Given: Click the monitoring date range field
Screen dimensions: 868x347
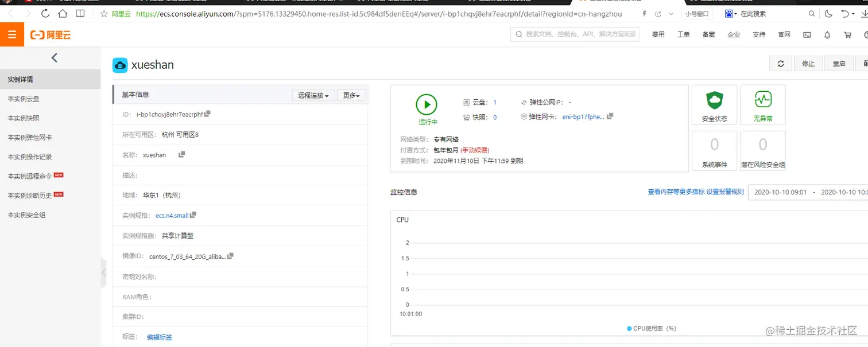Looking at the screenshot, I should (808, 192).
